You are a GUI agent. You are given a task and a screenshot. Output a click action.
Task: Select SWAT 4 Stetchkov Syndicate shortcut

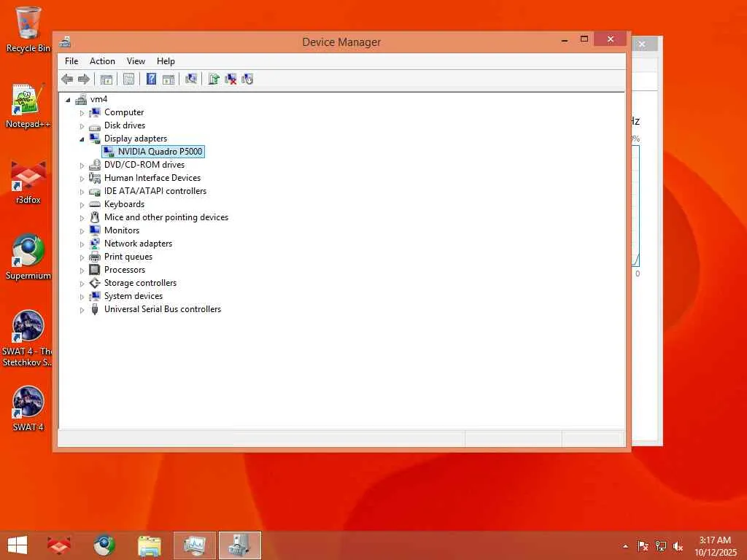point(27,338)
